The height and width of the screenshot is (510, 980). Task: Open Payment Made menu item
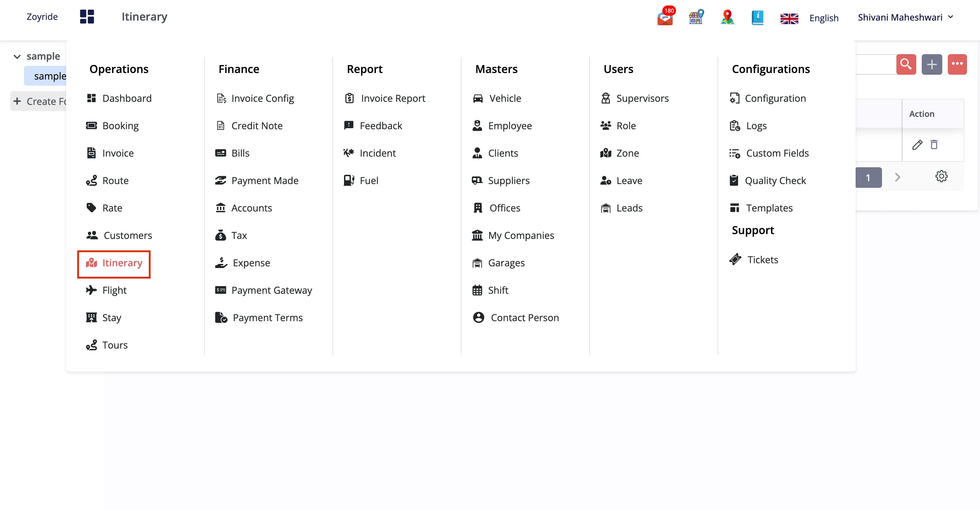click(257, 180)
